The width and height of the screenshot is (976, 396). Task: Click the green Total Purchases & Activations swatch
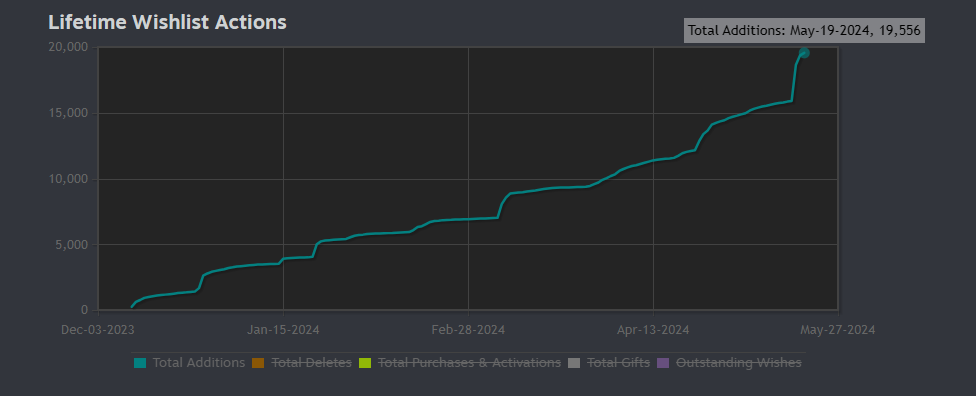click(365, 362)
